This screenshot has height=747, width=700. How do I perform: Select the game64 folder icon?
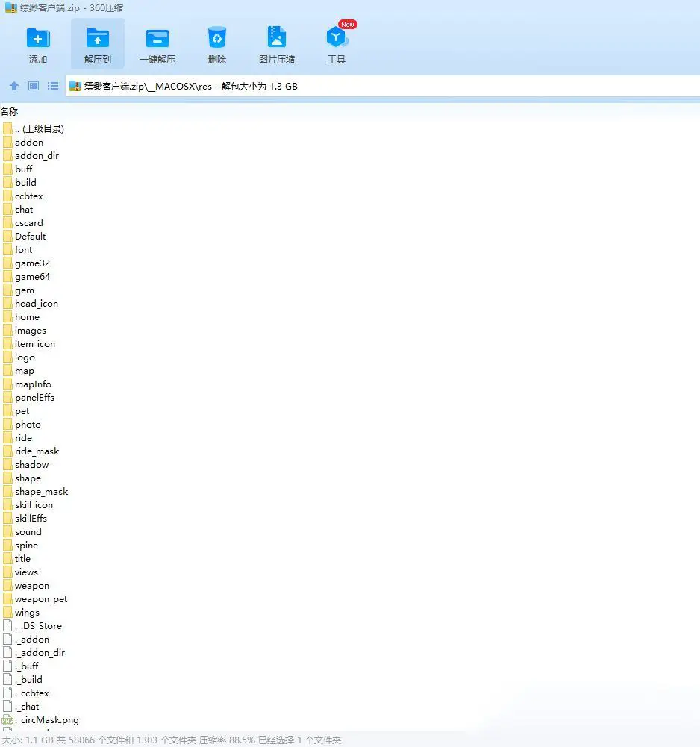(x=7, y=277)
